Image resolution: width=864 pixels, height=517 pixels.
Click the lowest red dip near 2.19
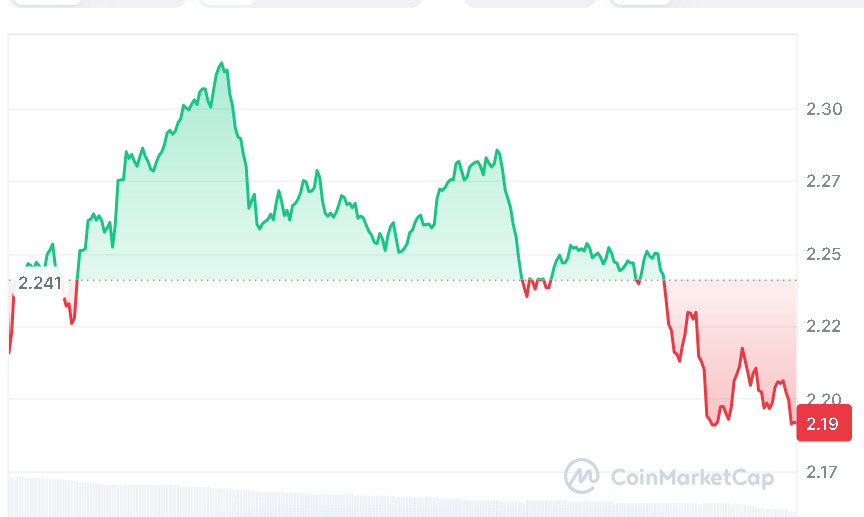(x=714, y=425)
